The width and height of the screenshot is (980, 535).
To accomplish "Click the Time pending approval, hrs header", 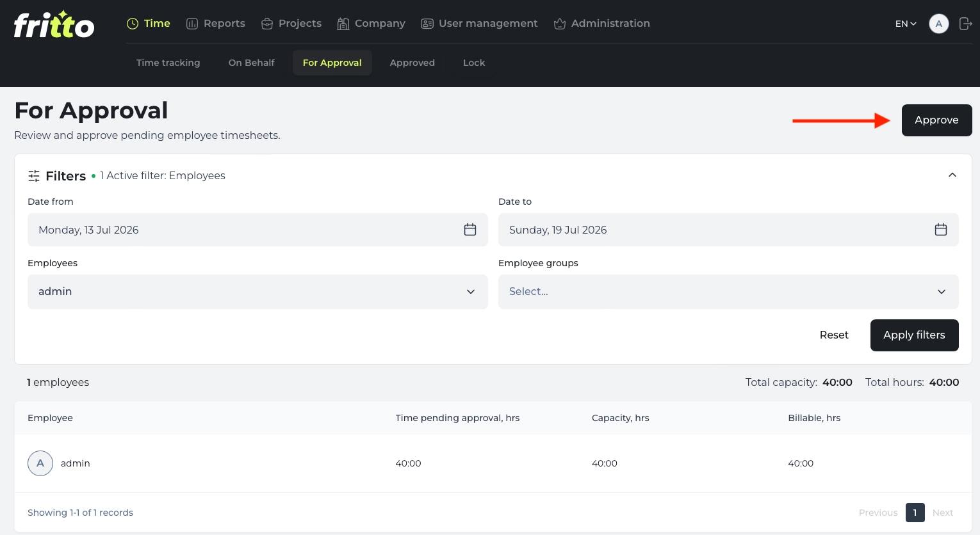I will (x=457, y=418).
